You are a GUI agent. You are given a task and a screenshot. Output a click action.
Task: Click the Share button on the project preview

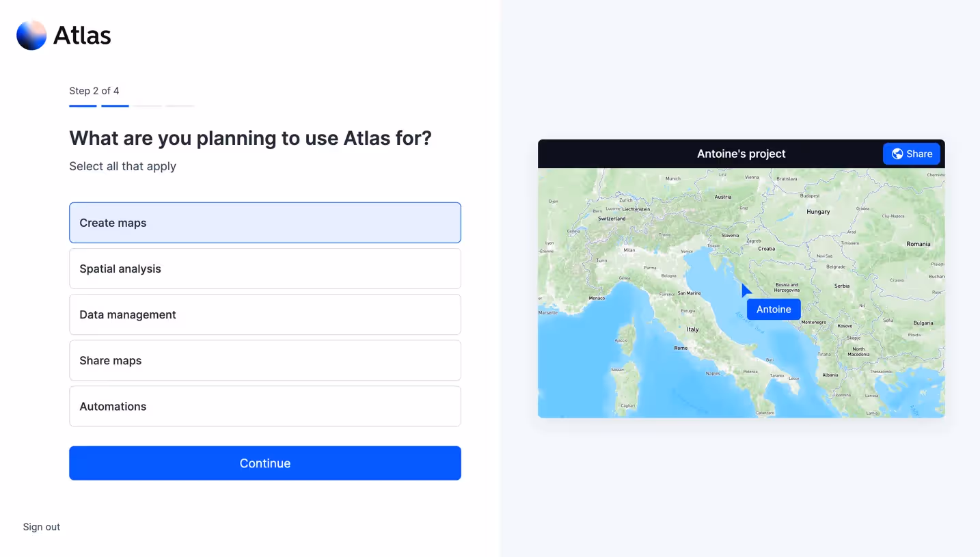912,153
